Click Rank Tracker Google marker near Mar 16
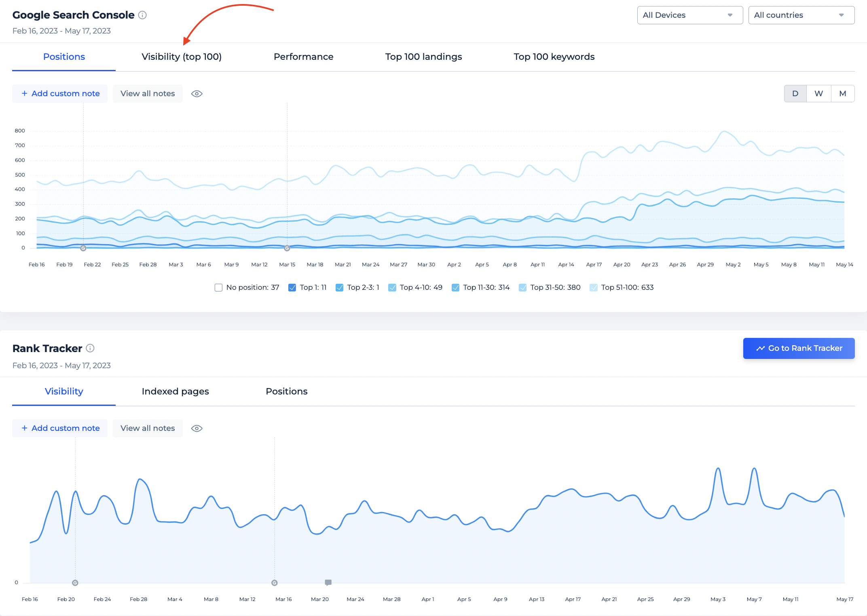This screenshot has width=867, height=616. click(275, 583)
